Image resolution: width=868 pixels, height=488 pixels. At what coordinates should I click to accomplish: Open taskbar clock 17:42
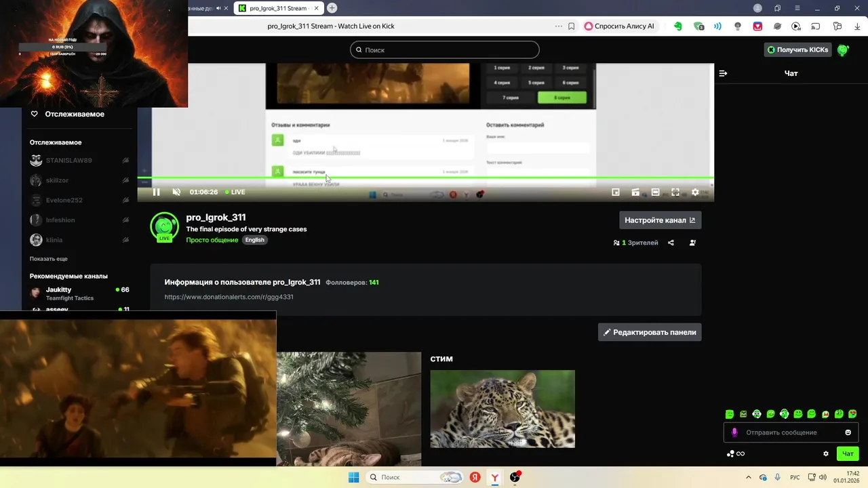pyautogui.click(x=847, y=477)
